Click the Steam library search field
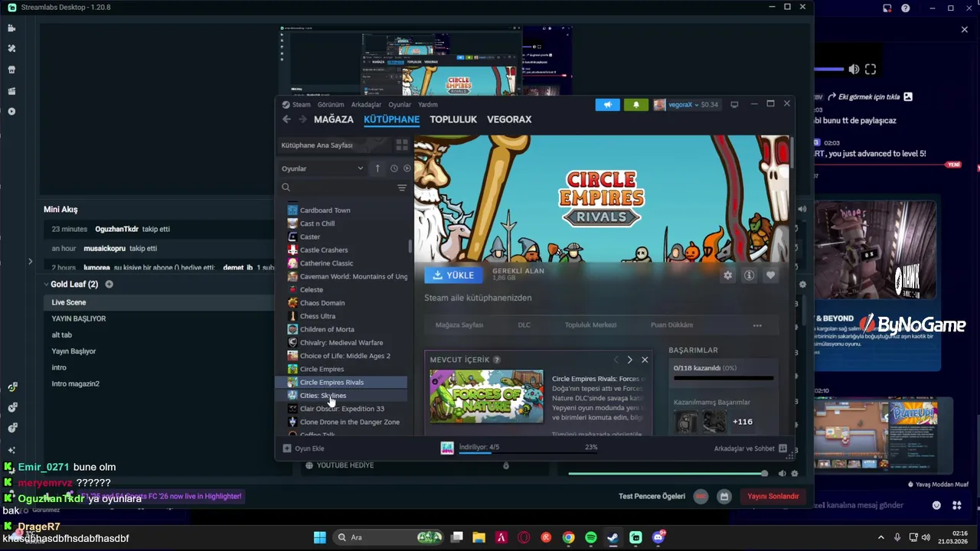The width and height of the screenshot is (980, 551). point(336,187)
